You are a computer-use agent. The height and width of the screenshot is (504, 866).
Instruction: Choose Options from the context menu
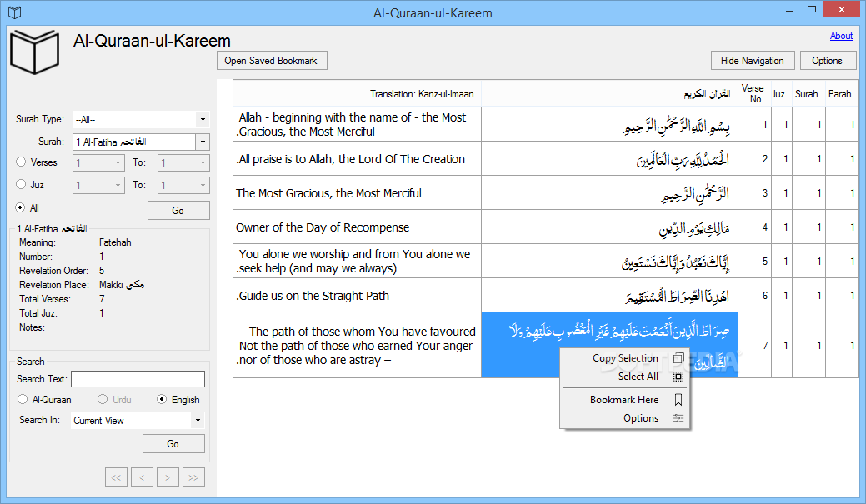tap(624, 418)
